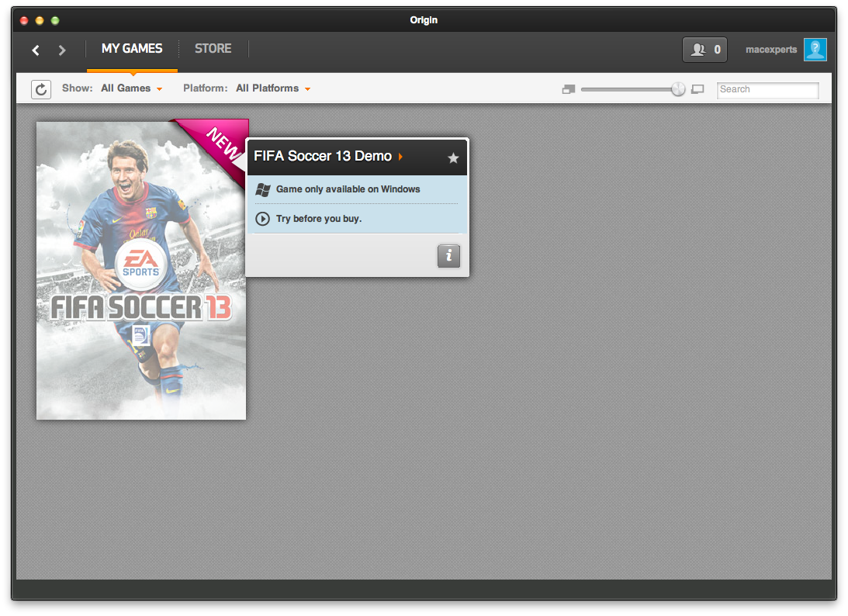Screen dimensions: 848x616
Task: Click the refresh games list icon
Action: tap(41, 89)
